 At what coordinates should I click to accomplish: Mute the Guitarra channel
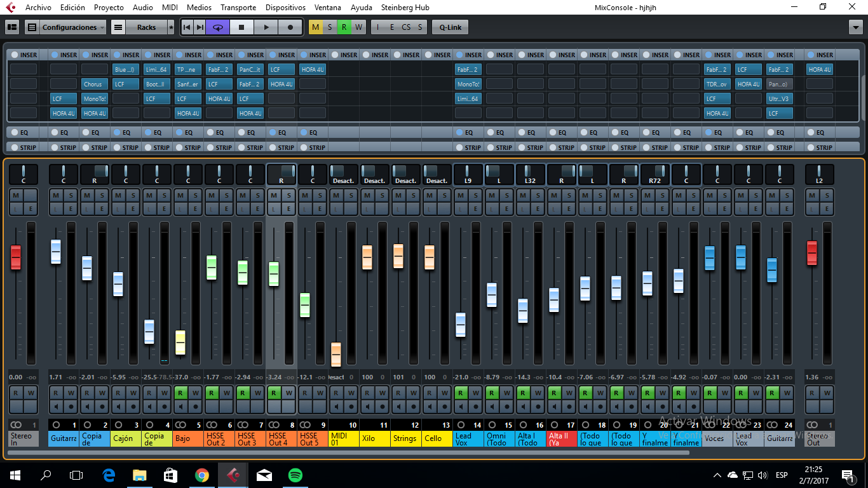click(55, 195)
